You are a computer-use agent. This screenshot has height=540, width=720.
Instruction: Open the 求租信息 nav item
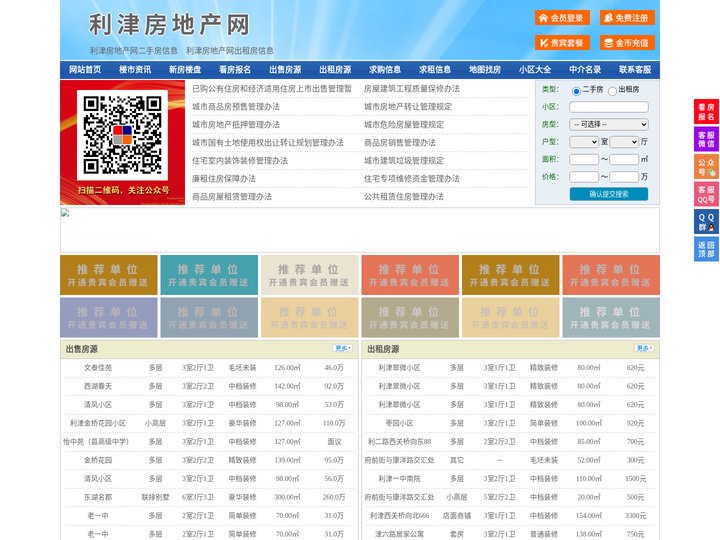pyautogui.click(x=435, y=70)
